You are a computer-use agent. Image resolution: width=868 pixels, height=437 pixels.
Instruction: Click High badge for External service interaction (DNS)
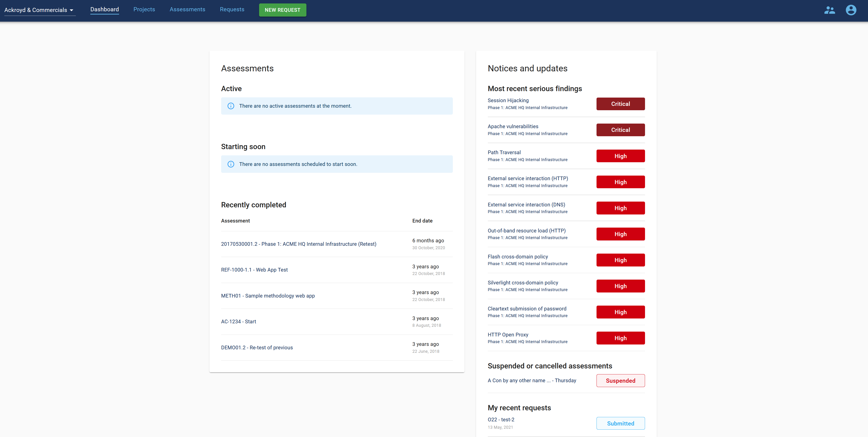coord(620,208)
